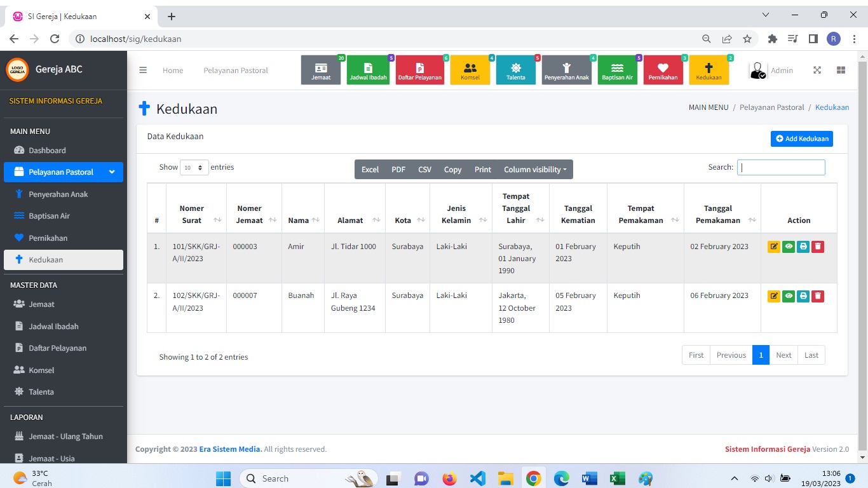Click the print icon in Amir's row

click(803, 247)
